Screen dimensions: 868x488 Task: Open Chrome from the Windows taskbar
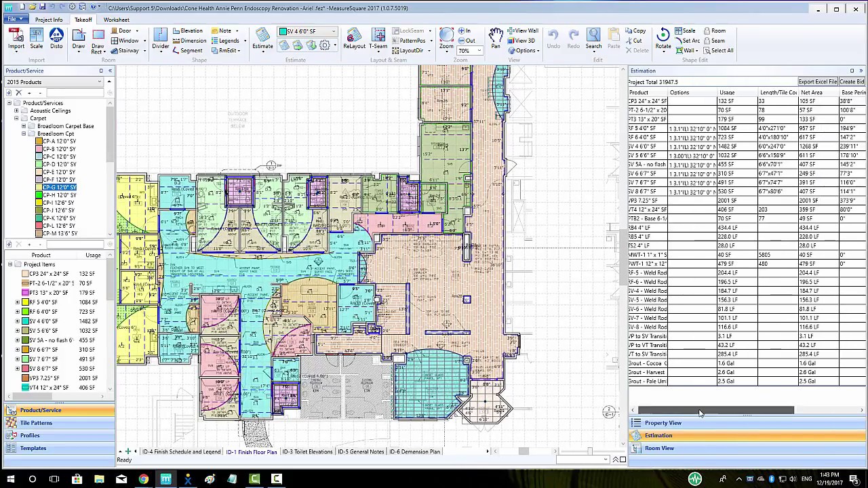point(144,479)
